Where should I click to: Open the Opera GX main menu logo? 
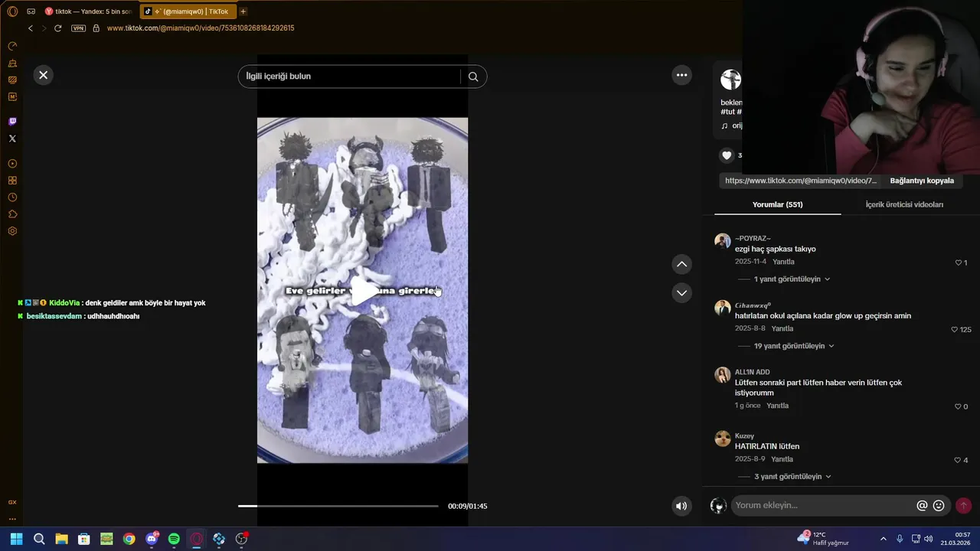click(x=12, y=11)
